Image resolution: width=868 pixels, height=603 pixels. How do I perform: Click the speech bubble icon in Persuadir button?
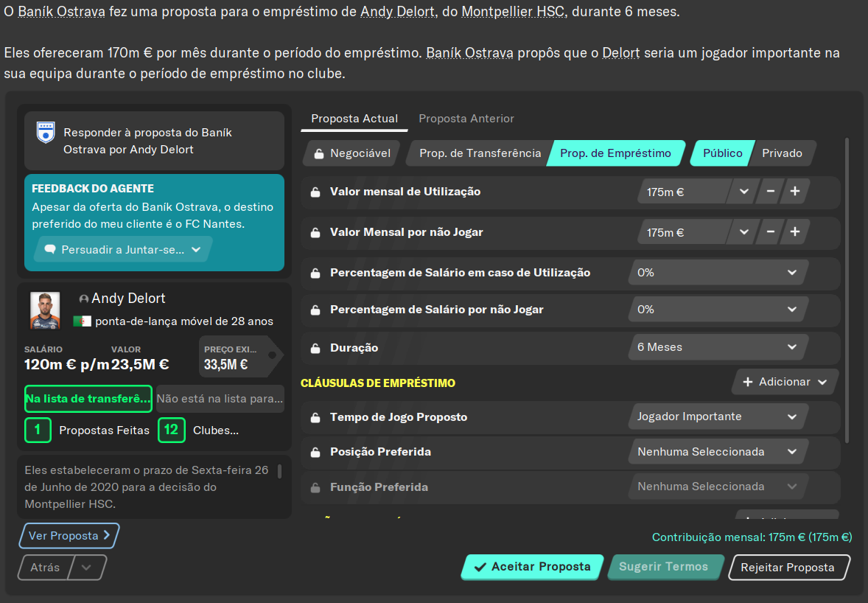click(x=50, y=250)
